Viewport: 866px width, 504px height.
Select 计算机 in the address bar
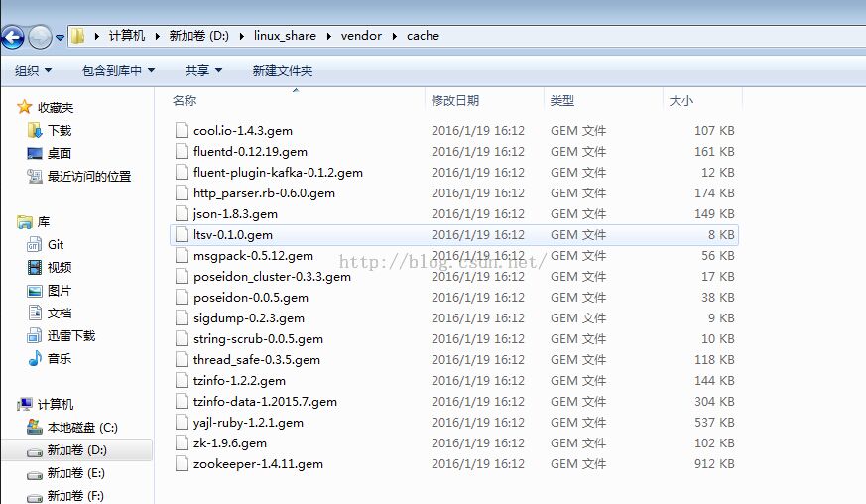pyautogui.click(x=126, y=36)
